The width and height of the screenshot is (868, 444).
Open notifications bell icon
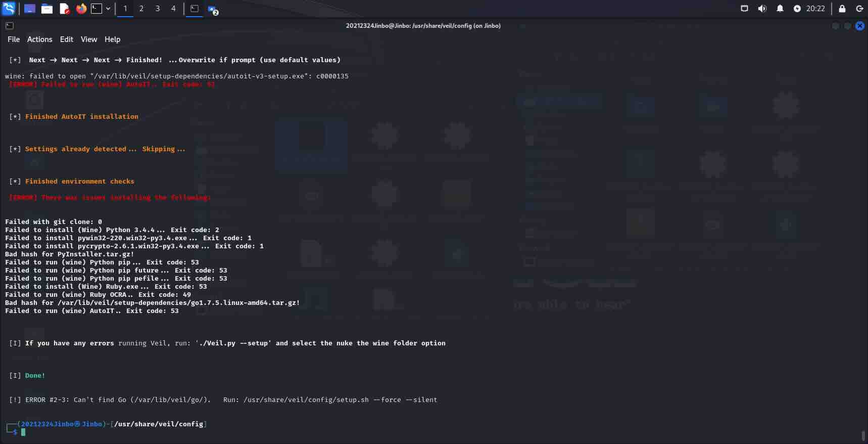click(x=780, y=9)
